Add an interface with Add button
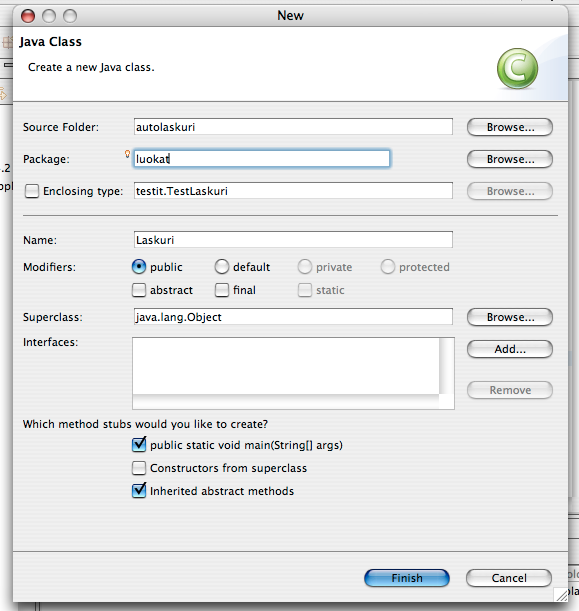 point(510,349)
